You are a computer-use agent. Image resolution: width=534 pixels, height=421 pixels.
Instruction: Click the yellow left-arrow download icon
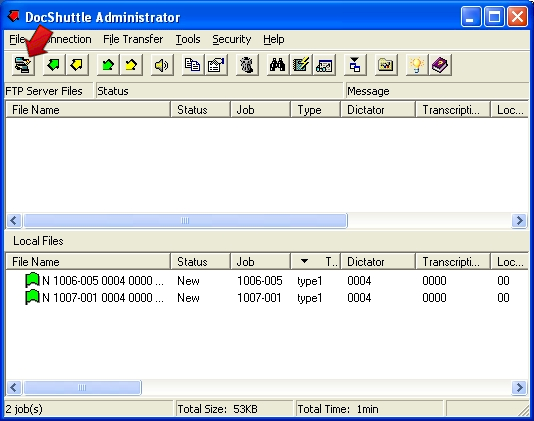pyautogui.click(x=77, y=65)
